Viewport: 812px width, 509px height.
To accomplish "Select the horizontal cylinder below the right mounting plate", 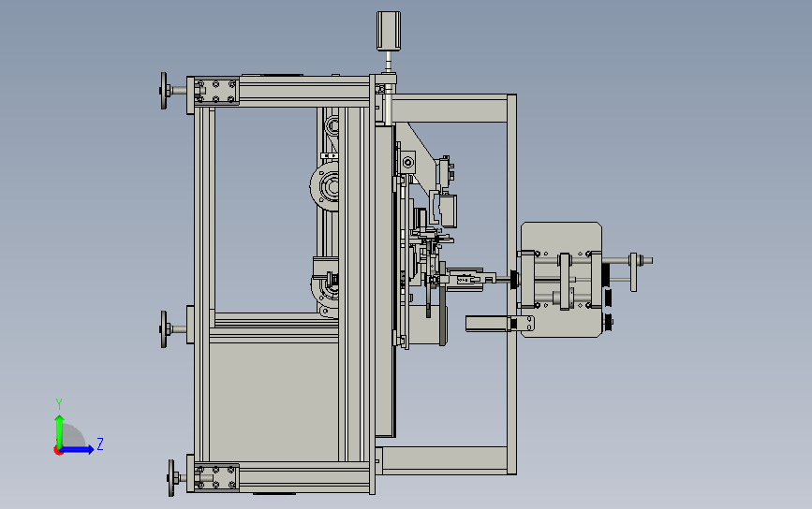I will 488,324.
